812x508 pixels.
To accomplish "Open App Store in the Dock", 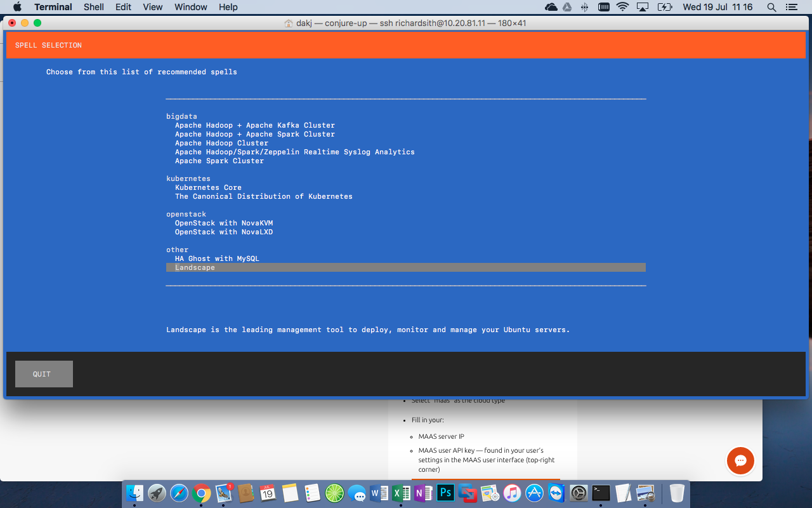I will (x=534, y=493).
